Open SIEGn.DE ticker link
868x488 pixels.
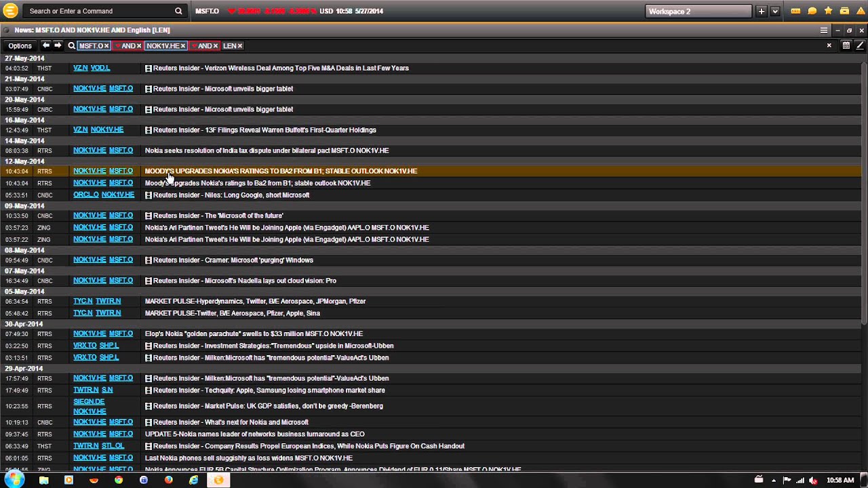(89, 401)
